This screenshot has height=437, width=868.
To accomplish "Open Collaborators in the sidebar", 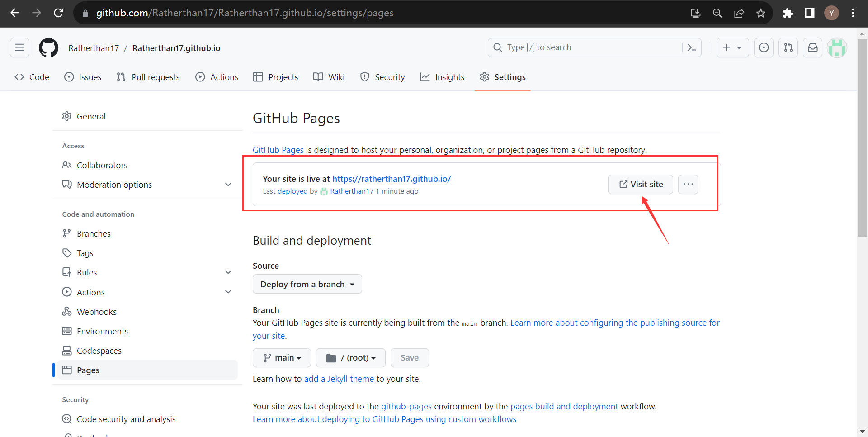I will pos(147,165).
